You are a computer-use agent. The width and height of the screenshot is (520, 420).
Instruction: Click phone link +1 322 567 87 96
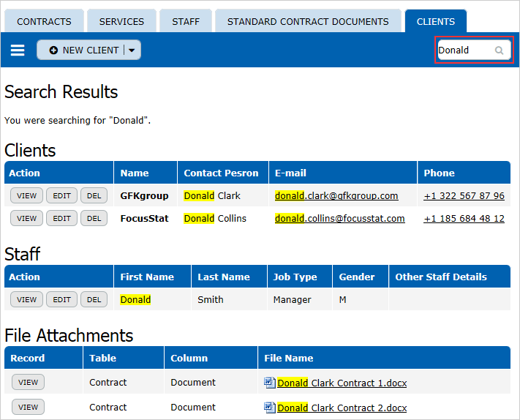464,196
